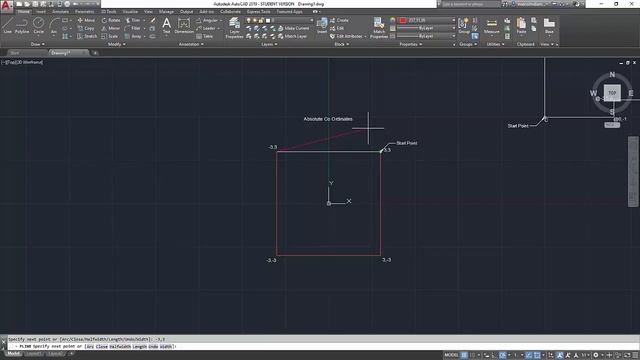
Task: Open the Insert ribbon tab
Action: tap(41, 11)
